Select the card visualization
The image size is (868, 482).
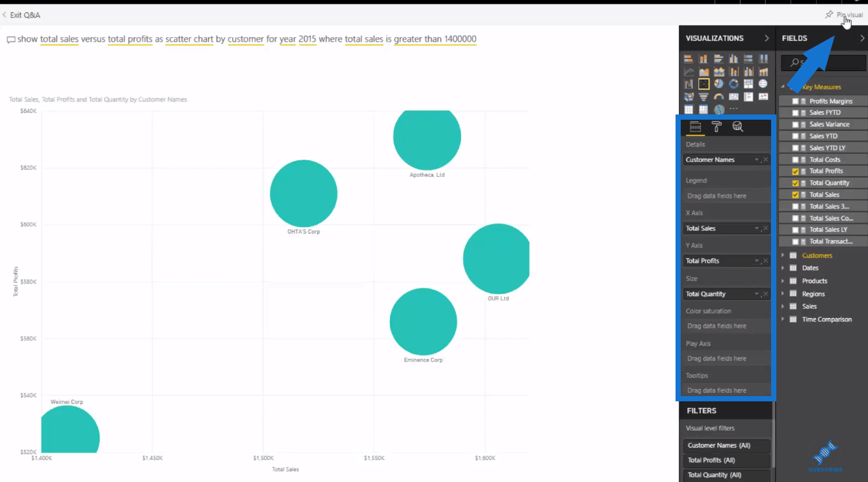(733, 97)
